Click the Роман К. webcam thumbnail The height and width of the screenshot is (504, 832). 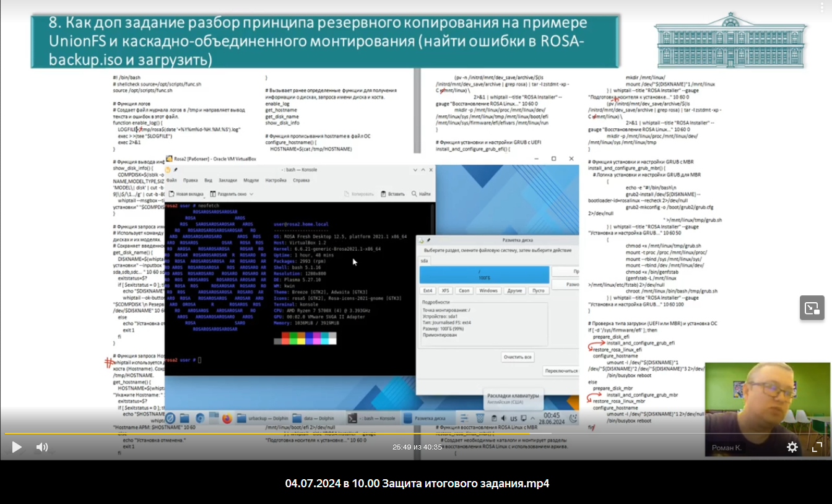click(x=768, y=409)
